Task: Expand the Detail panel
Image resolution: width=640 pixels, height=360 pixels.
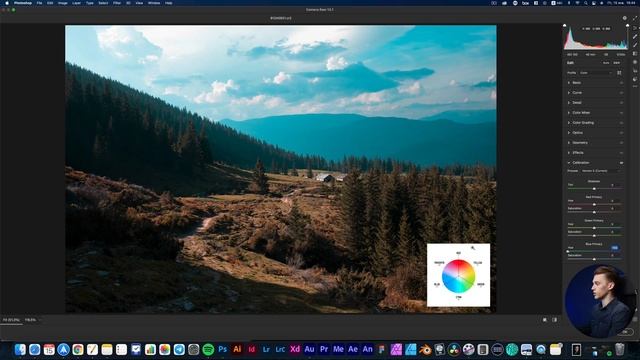Action: click(577, 103)
